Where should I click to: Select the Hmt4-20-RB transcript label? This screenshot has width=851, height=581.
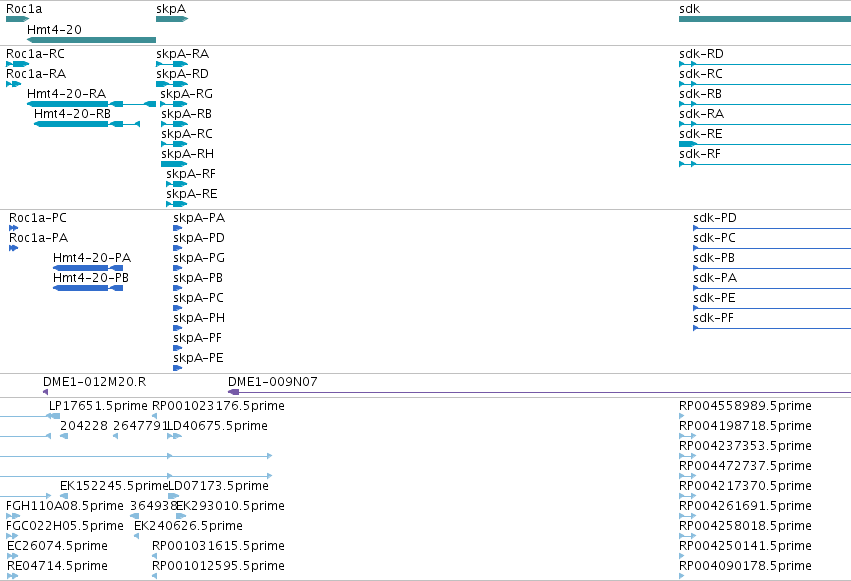tap(72, 114)
